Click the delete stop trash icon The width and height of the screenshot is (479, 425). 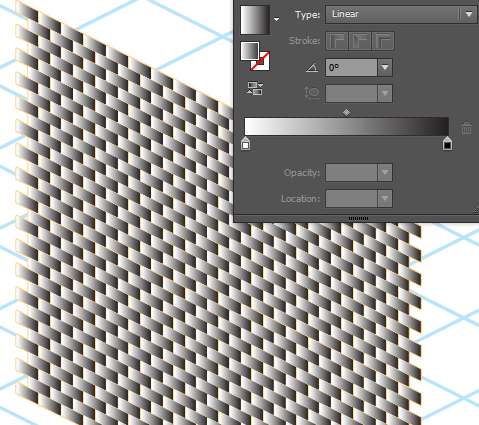tap(466, 128)
